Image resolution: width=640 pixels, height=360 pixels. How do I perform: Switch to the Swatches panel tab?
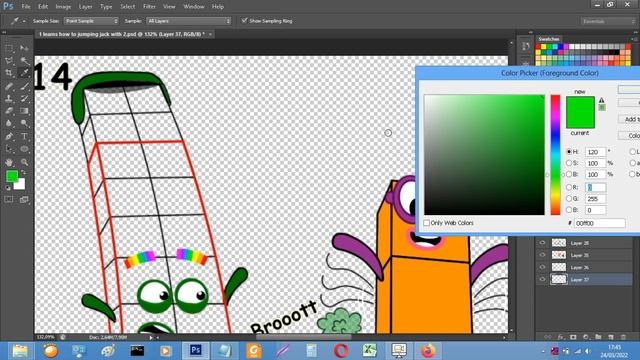click(x=549, y=39)
